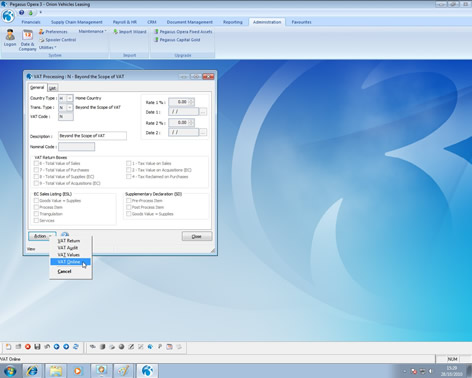Viewport: 472px width, 378px height.
Task: Expand the Trans. Type dropdown
Action: tap(70, 108)
